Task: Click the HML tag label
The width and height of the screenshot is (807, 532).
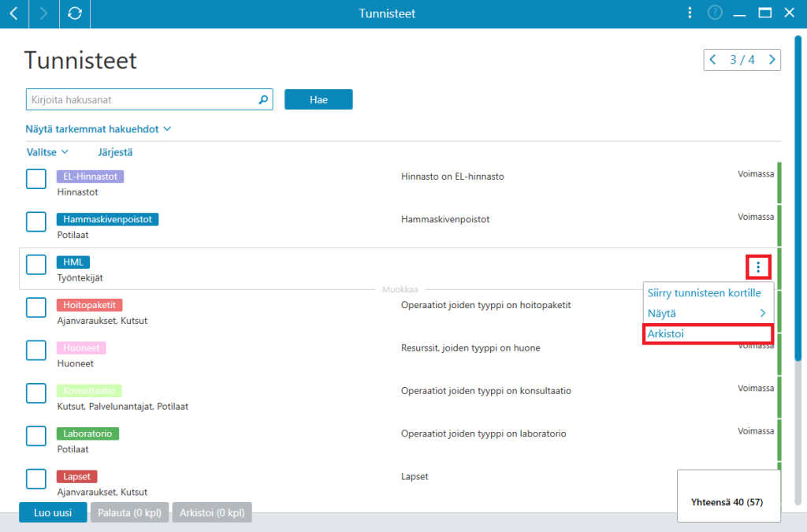Action: pyautogui.click(x=73, y=262)
